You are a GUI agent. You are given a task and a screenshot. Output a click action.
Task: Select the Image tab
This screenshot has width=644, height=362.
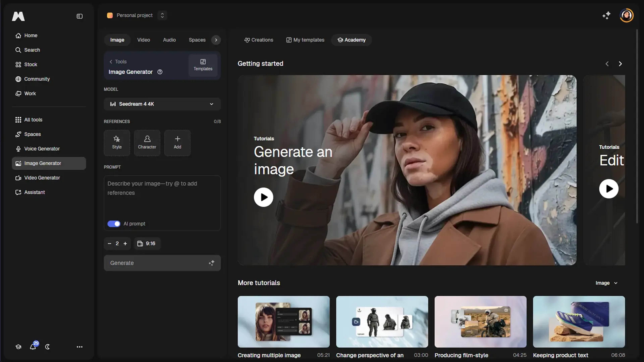(x=117, y=40)
